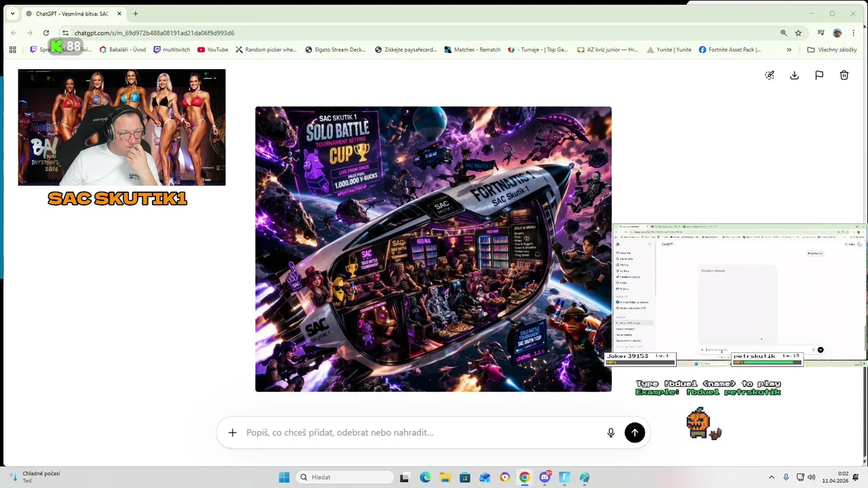Open Microsoft Store from the taskbar
Viewport: 868px width, 488px height.
coord(465,477)
